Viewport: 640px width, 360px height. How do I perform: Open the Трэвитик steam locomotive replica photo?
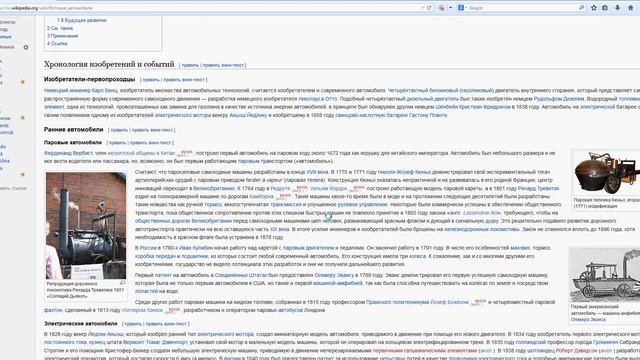(x=86, y=226)
